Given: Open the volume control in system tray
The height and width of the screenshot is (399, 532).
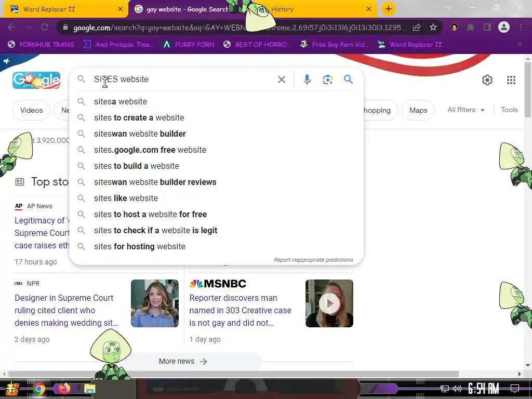Looking at the screenshot, I should pyautogui.click(x=457, y=389).
